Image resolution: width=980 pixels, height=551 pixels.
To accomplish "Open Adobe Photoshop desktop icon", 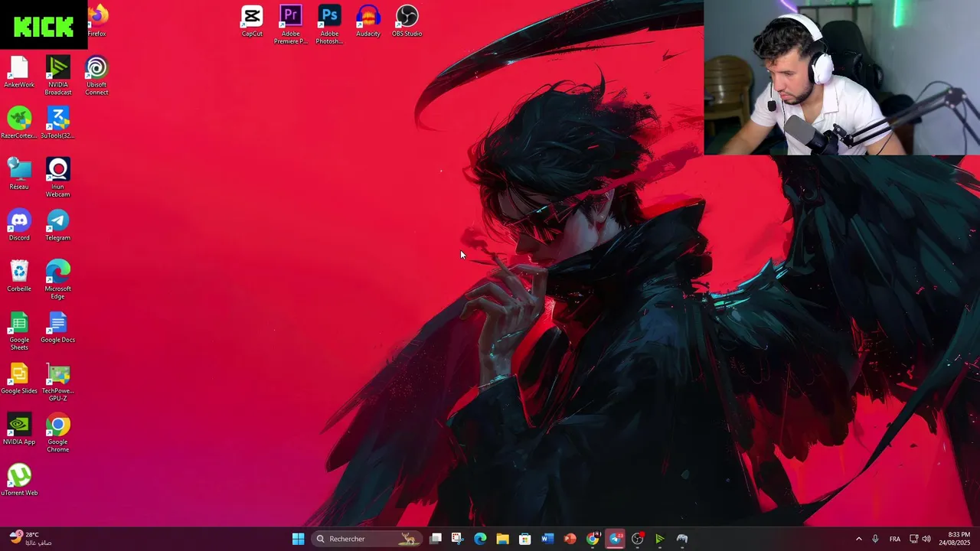I will coord(329,24).
